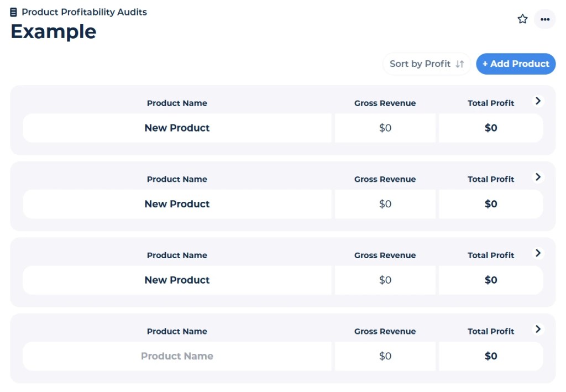566x392 pixels.
Task: Click the sort arrows icon in Sort by Profit
Action: click(460, 64)
